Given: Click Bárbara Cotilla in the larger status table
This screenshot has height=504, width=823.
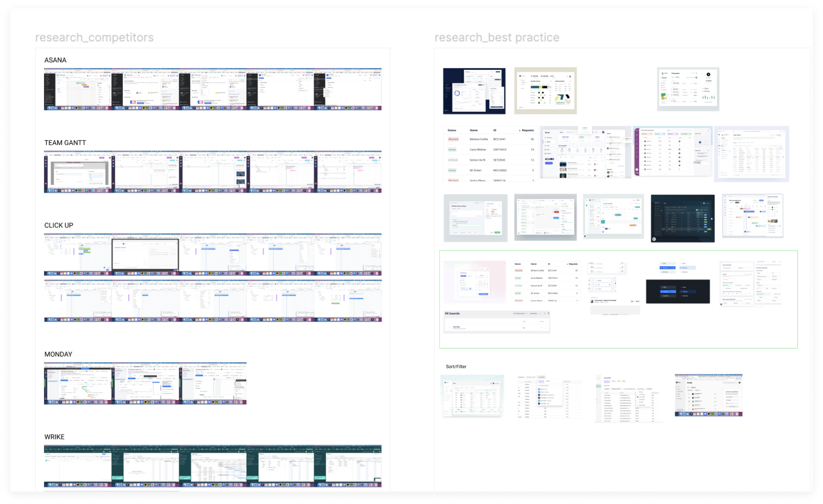Looking at the screenshot, I should click(479, 139).
